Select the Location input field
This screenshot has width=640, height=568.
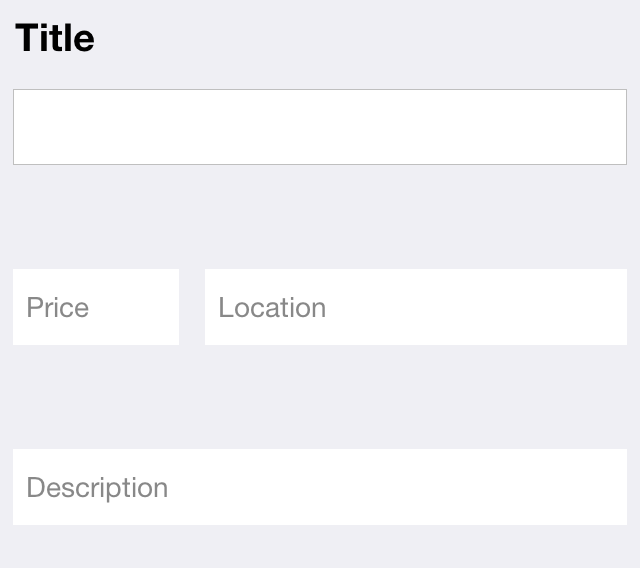(415, 307)
